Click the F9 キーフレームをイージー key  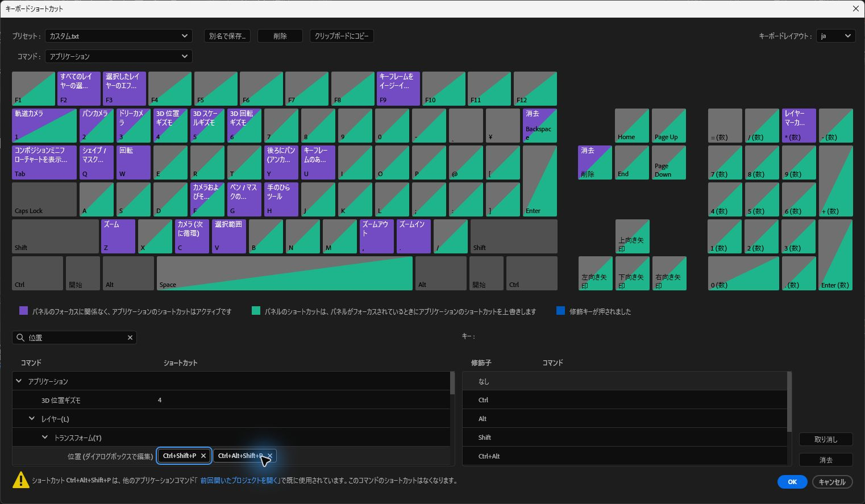(x=398, y=89)
